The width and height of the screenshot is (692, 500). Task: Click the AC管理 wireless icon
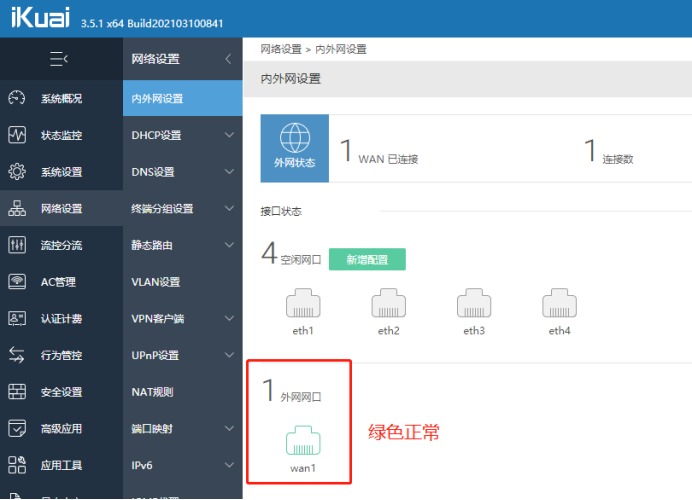tap(17, 282)
